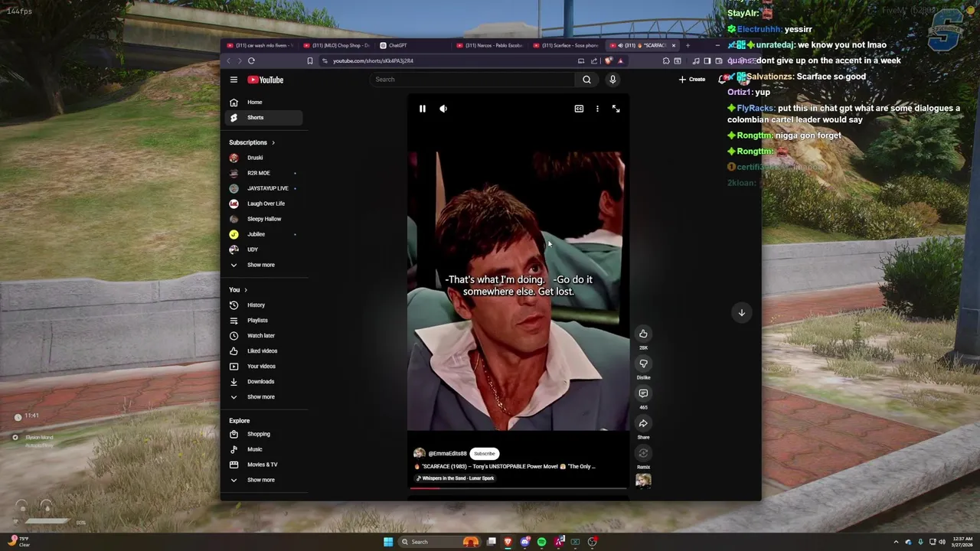This screenshot has width=980, height=551.
Task: Open Shopping under Explore
Action: point(264,434)
